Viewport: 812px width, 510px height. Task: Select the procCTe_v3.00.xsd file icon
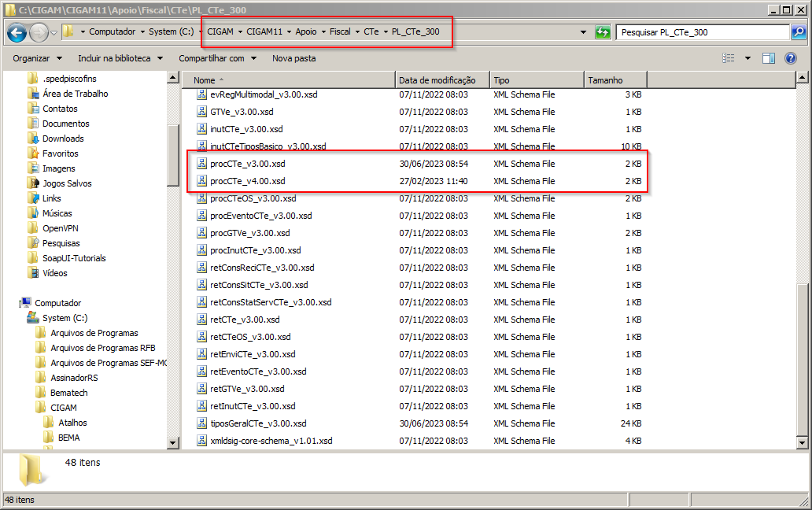click(x=202, y=164)
